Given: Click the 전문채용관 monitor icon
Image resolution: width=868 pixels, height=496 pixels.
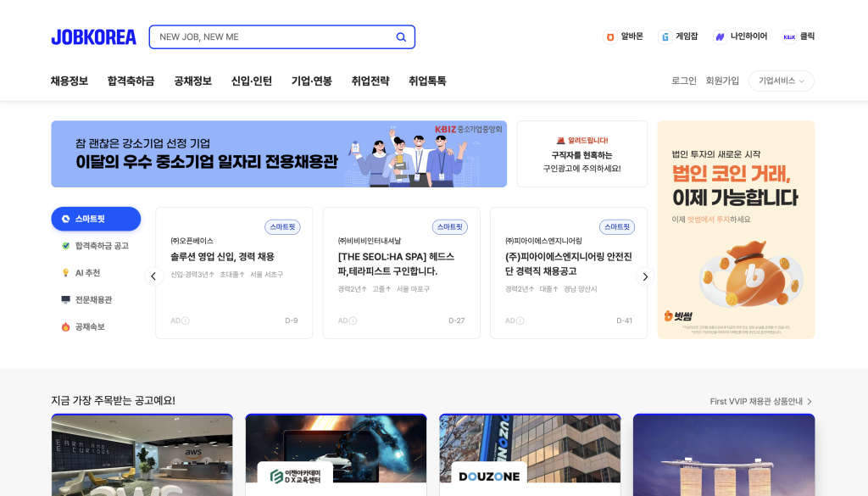Looking at the screenshot, I should click(65, 298).
